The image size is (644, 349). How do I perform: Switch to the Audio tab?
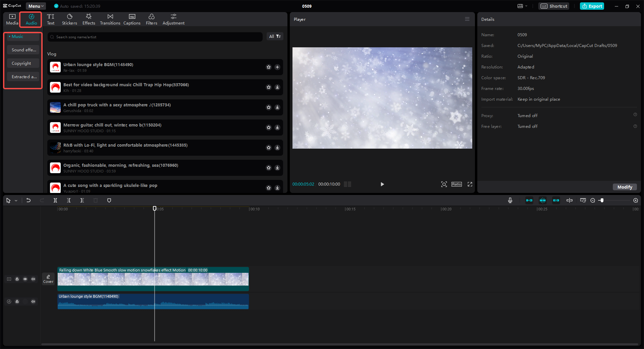coord(31,19)
